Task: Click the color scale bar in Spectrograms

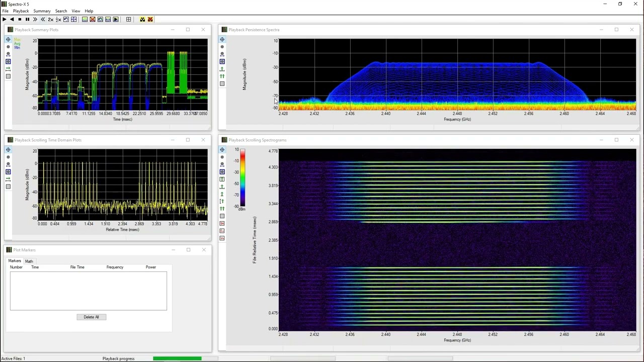Action: click(x=243, y=177)
